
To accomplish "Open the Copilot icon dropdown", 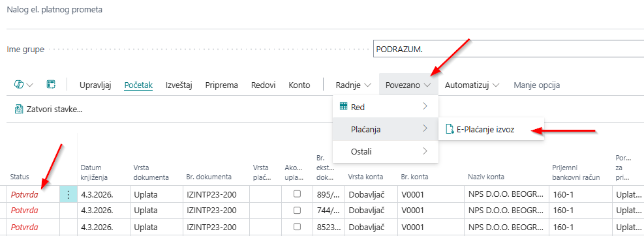I will (x=24, y=85).
